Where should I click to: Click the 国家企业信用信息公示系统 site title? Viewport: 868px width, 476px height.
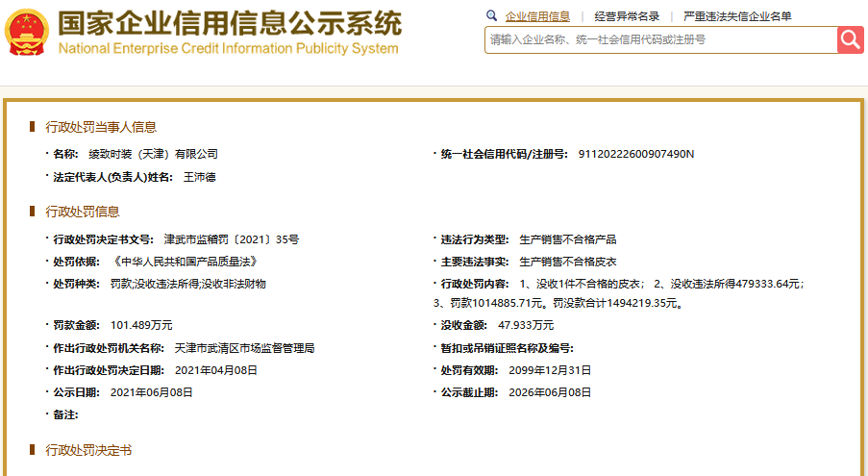(230, 23)
